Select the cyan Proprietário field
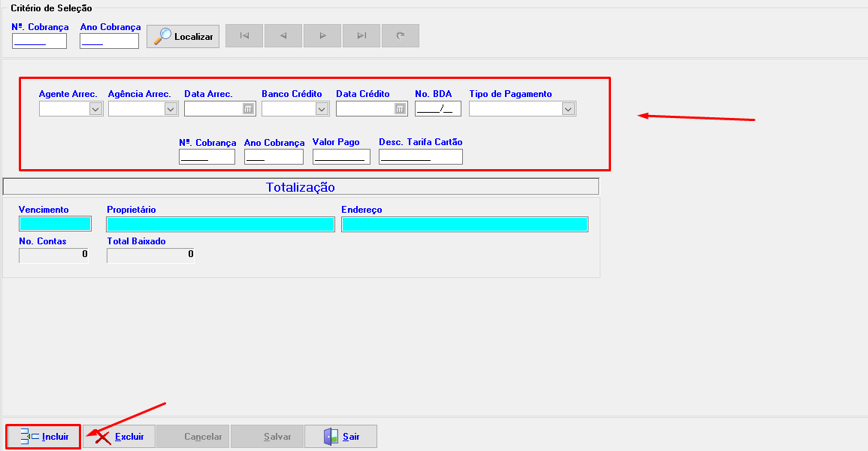 click(x=220, y=224)
